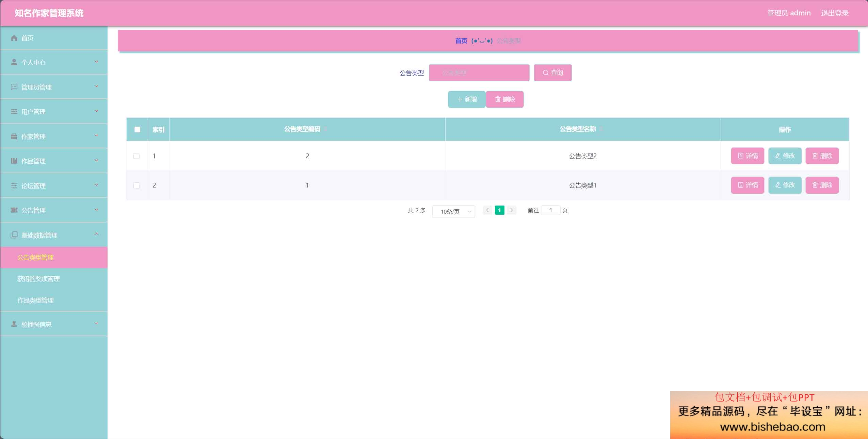Click the ticket icon next to 公告管理
This screenshot has height=439, width=868.
(14, 210)
